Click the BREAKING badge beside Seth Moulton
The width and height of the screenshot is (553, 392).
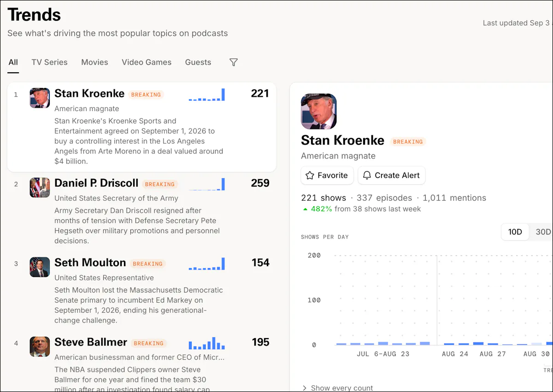point(147,264)
